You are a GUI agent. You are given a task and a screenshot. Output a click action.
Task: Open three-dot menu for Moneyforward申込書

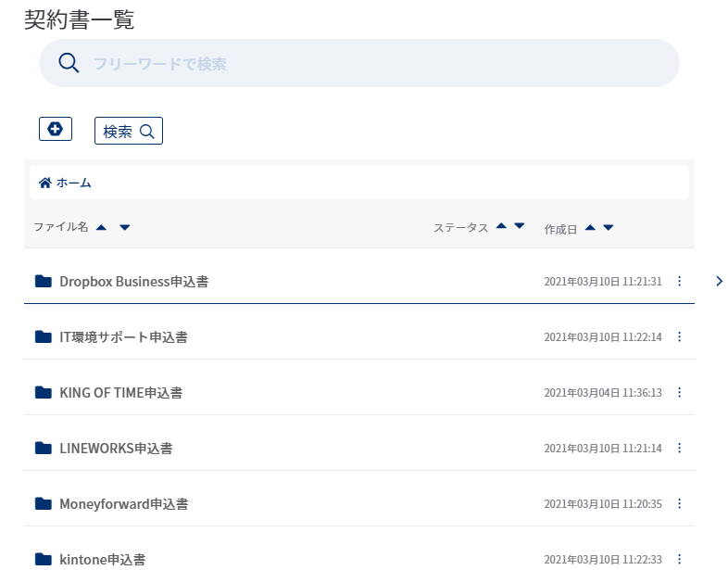click(x=679, y=503)
